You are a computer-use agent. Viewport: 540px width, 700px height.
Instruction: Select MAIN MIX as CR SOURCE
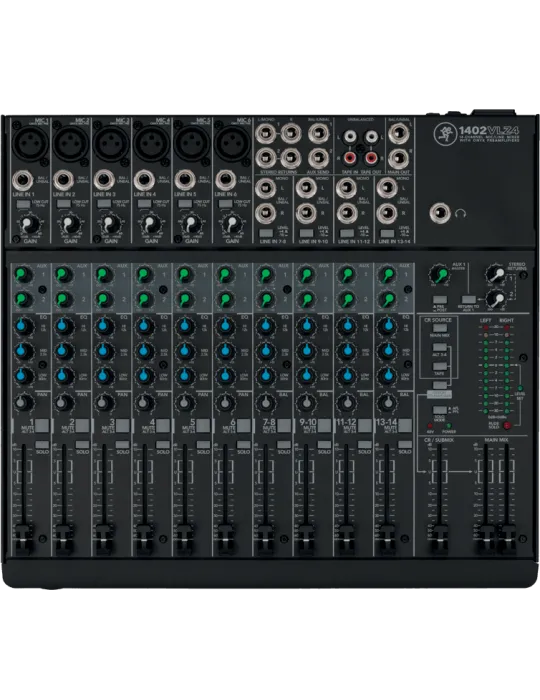[x=440, y=328]
